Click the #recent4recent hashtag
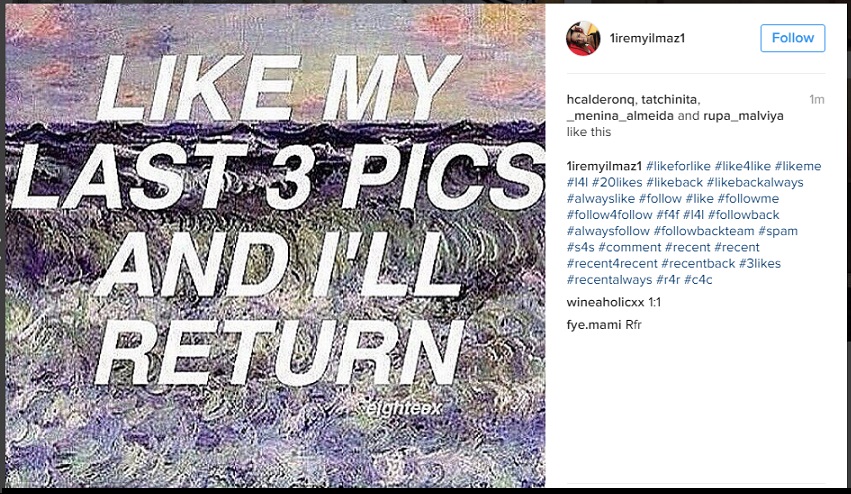 coord(612,264)
